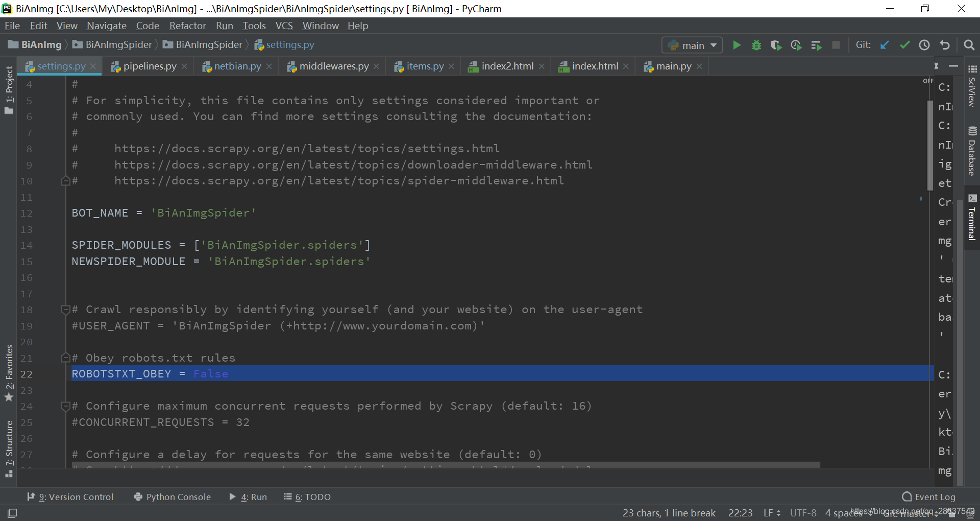Hide the Terminal tool window

pos(972,217)
